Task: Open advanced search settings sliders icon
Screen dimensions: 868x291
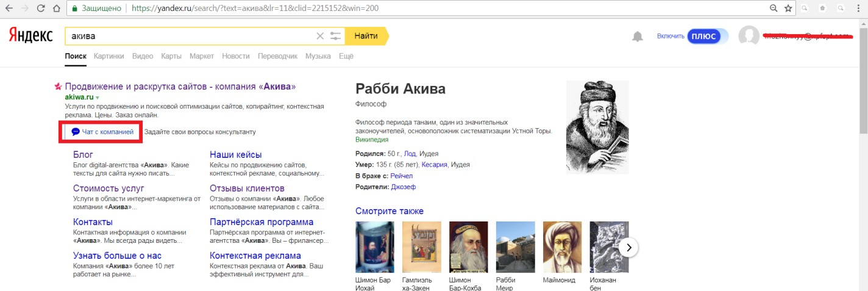Action: (x=335, y=36)
